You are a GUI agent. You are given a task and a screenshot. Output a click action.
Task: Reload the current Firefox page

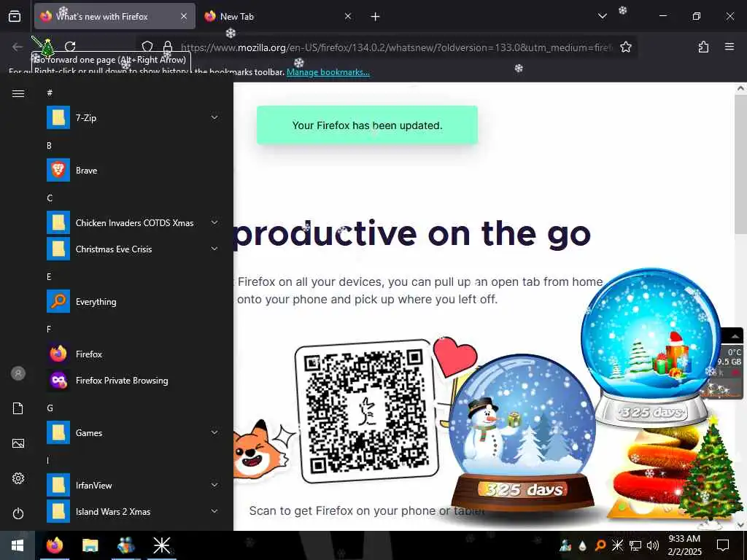(x=71, y=46)
